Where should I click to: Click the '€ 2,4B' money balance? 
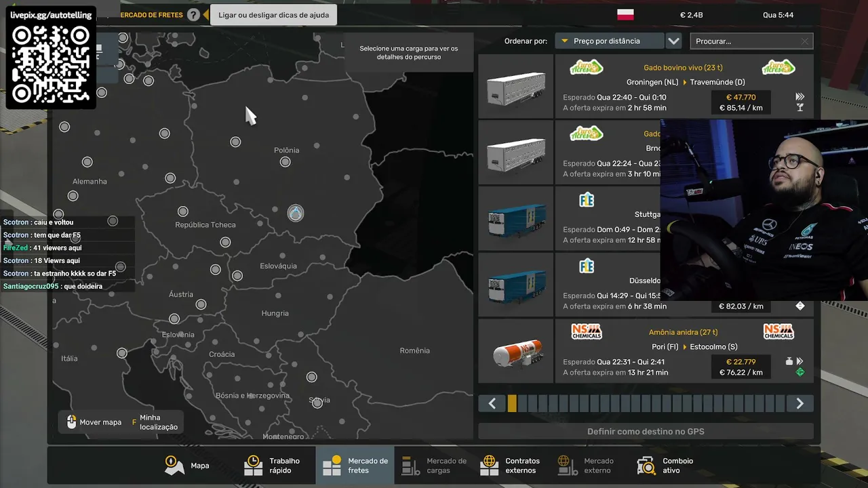click(692, 15)
